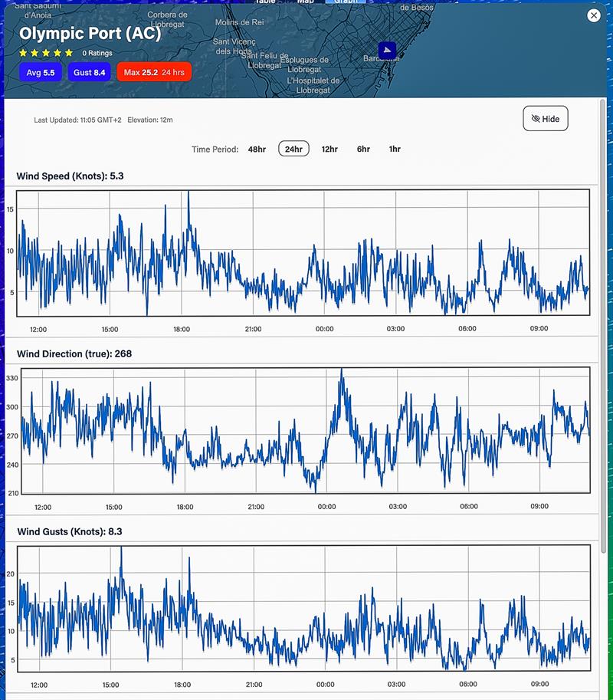
Task: Click the Olympic Port (AC) title
Action: coord(90,34)
